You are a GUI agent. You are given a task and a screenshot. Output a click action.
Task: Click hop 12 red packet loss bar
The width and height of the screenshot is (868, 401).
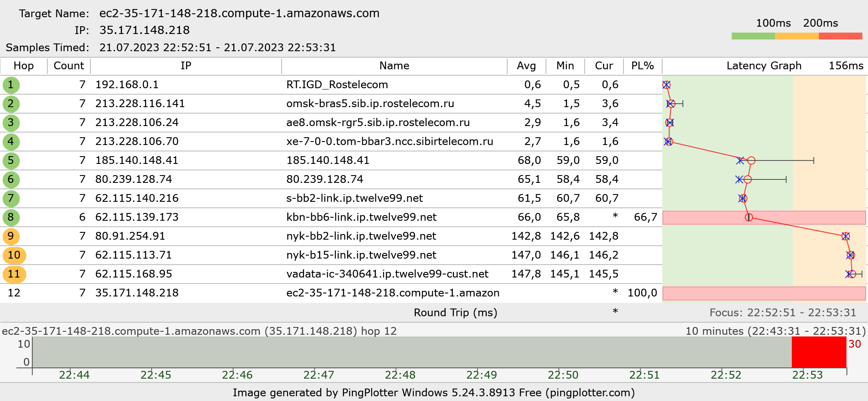pyautogui.click(x=764, y=293)
